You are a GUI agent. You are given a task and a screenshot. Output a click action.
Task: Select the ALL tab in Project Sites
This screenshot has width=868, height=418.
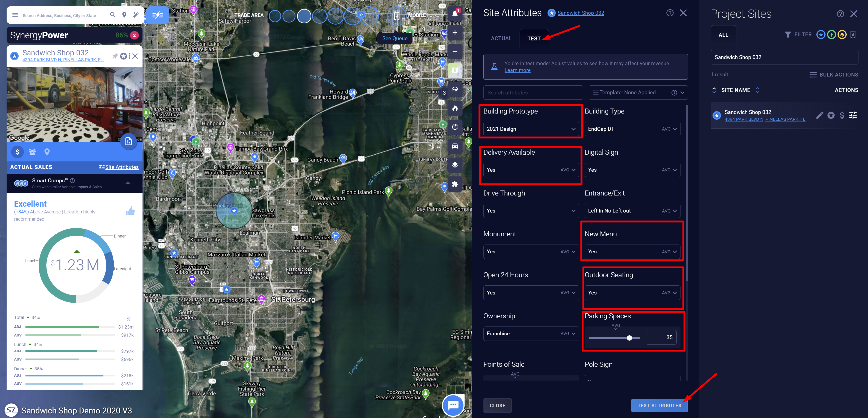[723, 35]
